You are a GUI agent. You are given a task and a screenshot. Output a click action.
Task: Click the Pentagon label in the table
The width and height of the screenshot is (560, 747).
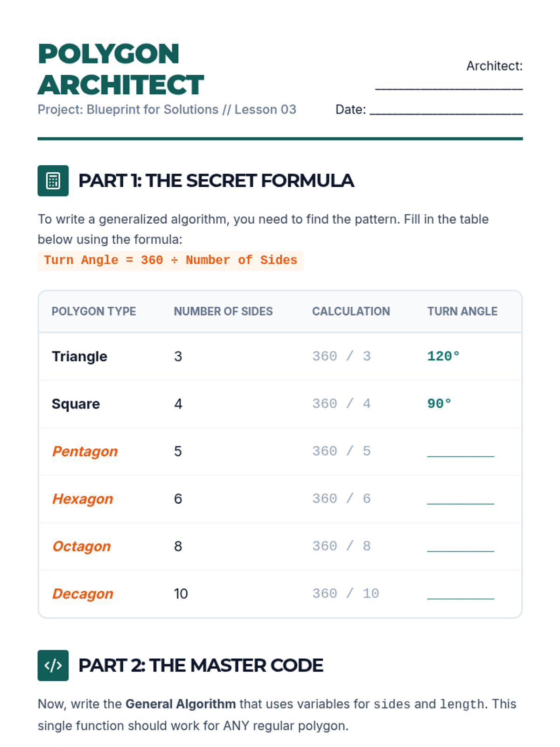pos(85,451)
